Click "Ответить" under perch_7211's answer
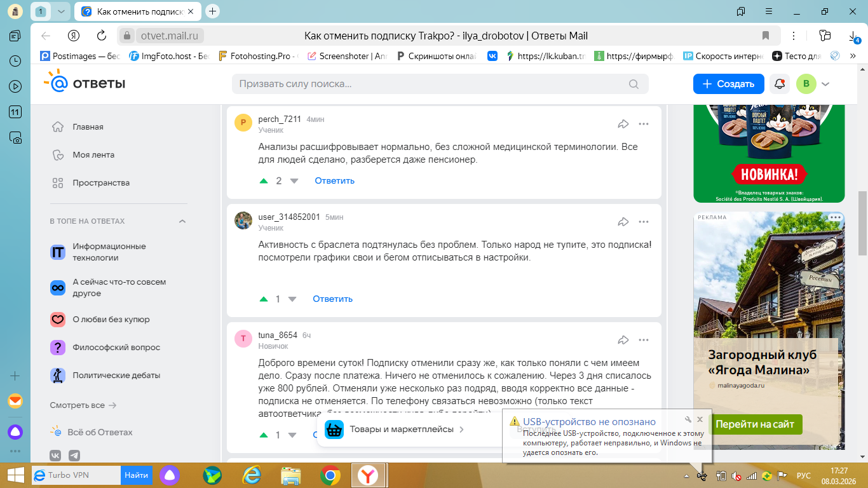 click(x=334, y=181)
